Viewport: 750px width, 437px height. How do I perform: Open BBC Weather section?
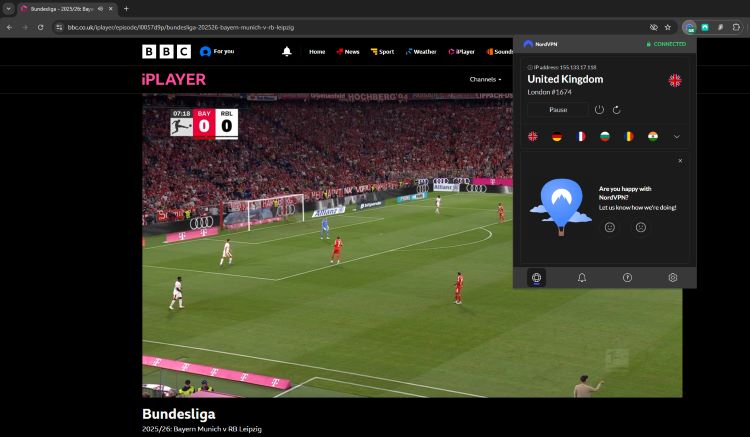pos(421,52)
